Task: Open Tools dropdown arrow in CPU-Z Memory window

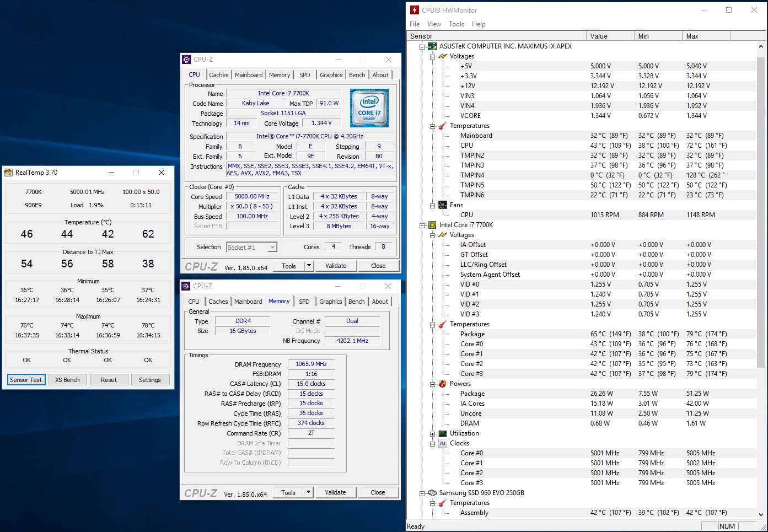Action: 308,492
